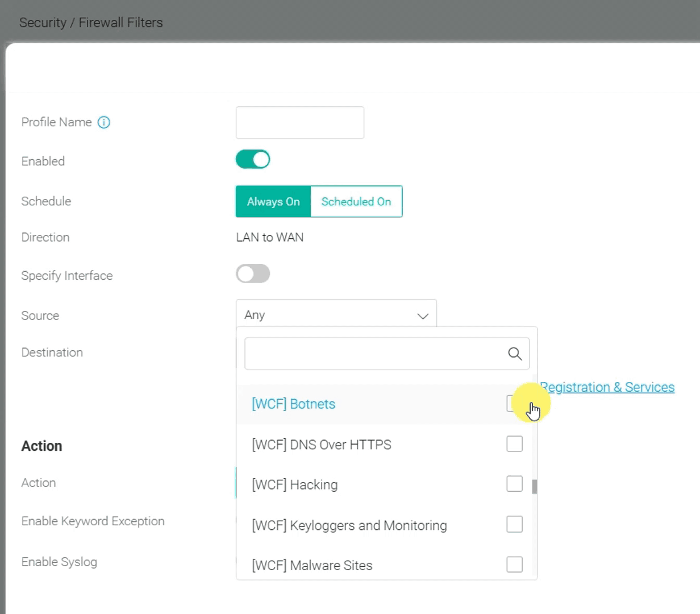Turn off the Enabled switch

pyautogui.click(x=253, y=160)
